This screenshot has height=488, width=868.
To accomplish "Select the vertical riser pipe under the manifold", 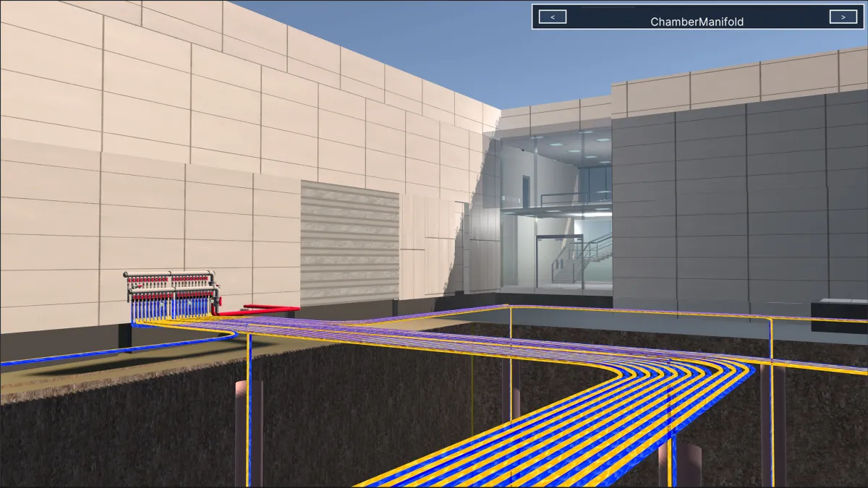I will coord(249,405).
